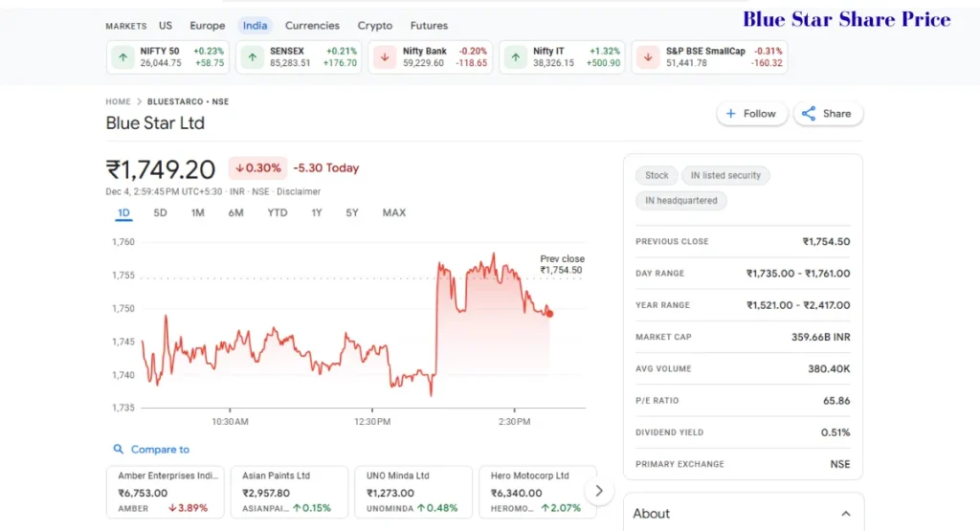Click the Dividend Yield value 0.51%
This screenshot has height=531, width=980.
click(x=835, y=432)
